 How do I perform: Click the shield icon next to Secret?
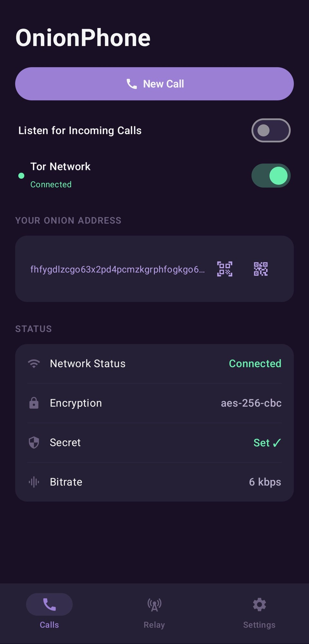[34, 442]
